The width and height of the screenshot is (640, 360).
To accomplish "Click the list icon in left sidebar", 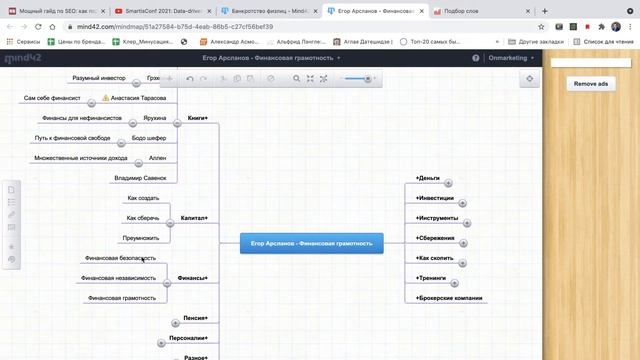I will point(11,202).
